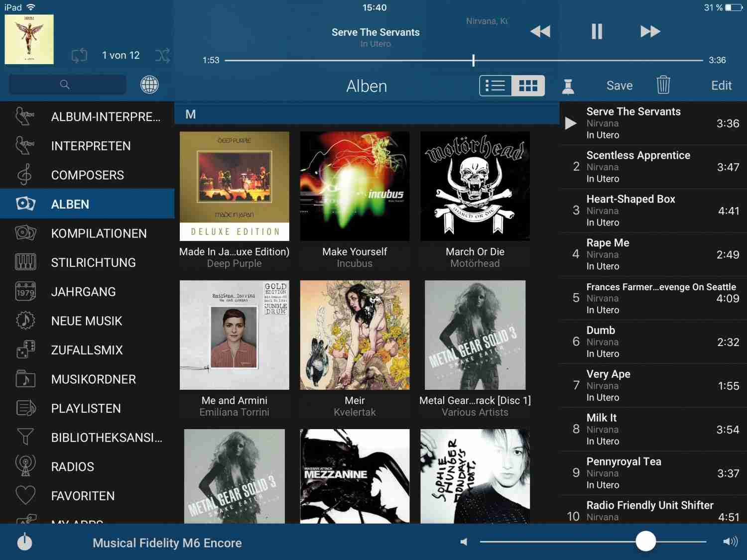Click the Zufallsmix dice icon
This screenshot has width=747, height=560.
25,350
